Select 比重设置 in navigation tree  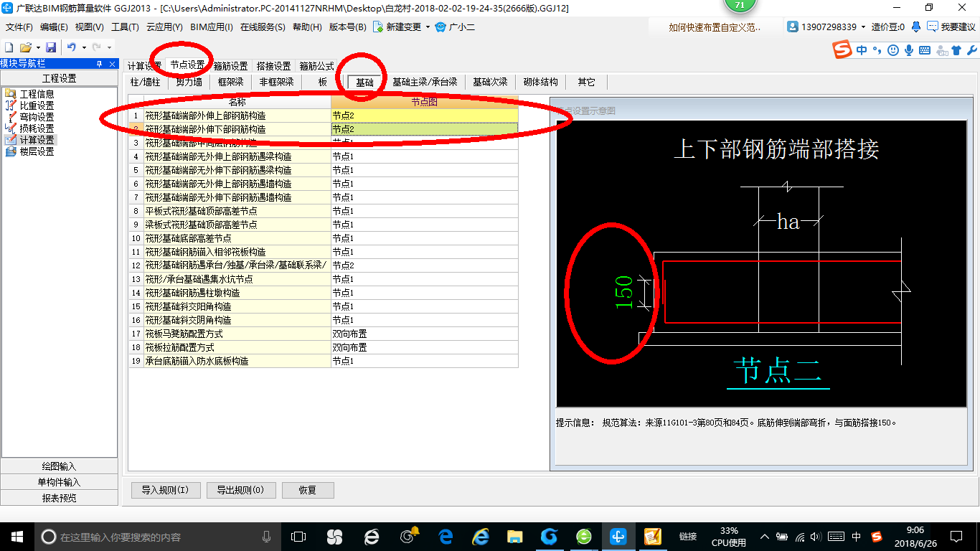click(x=37, y=105)
